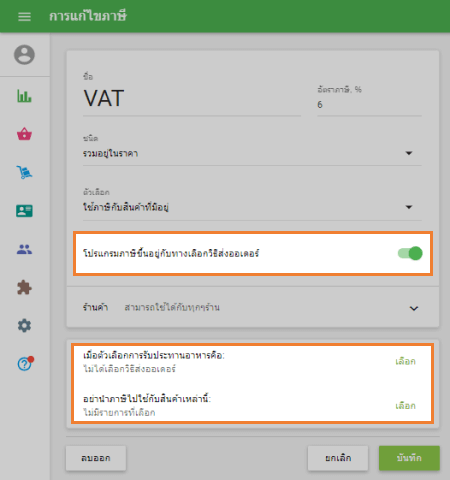The height and width of the screenshot is (480, 450).
Task: Click the VAT tax name field
Action: pyautogui.click(x=192, y=98)
